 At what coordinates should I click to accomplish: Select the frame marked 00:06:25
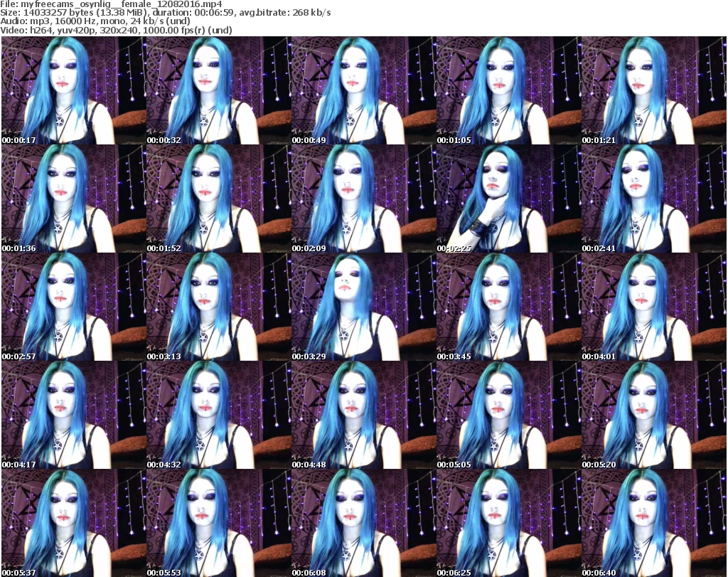[508, 523]
